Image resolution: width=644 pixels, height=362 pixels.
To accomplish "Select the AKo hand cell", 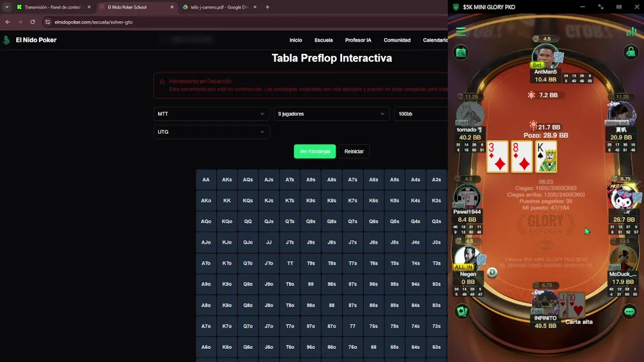I will [206, 201].
